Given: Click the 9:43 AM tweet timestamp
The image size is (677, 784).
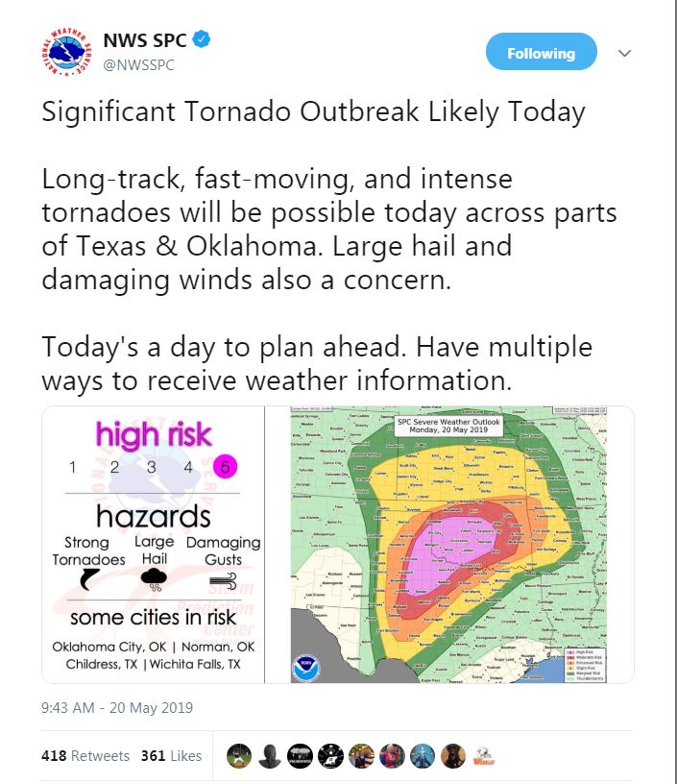Looking at the screenshot, I should coord(117,708).
